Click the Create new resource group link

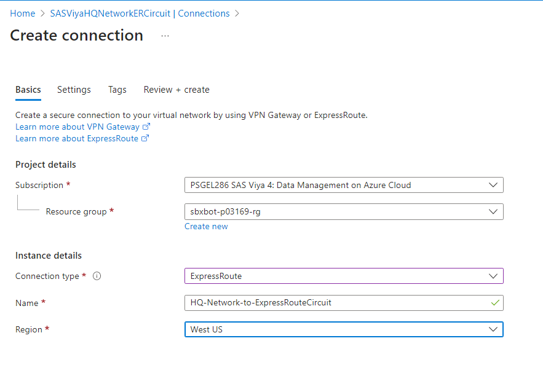206,226
